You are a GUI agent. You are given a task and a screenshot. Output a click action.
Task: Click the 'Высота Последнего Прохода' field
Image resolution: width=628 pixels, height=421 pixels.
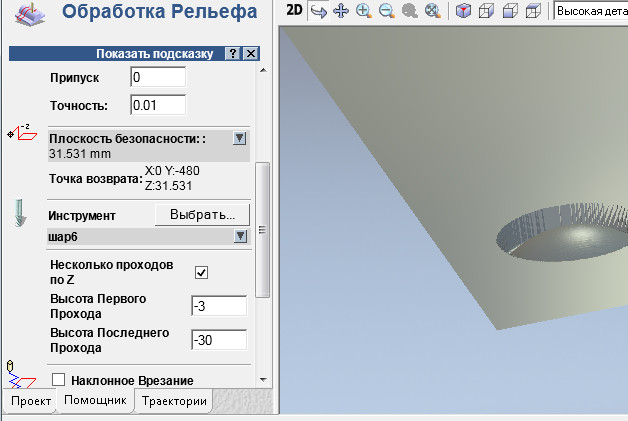[218, 340]
